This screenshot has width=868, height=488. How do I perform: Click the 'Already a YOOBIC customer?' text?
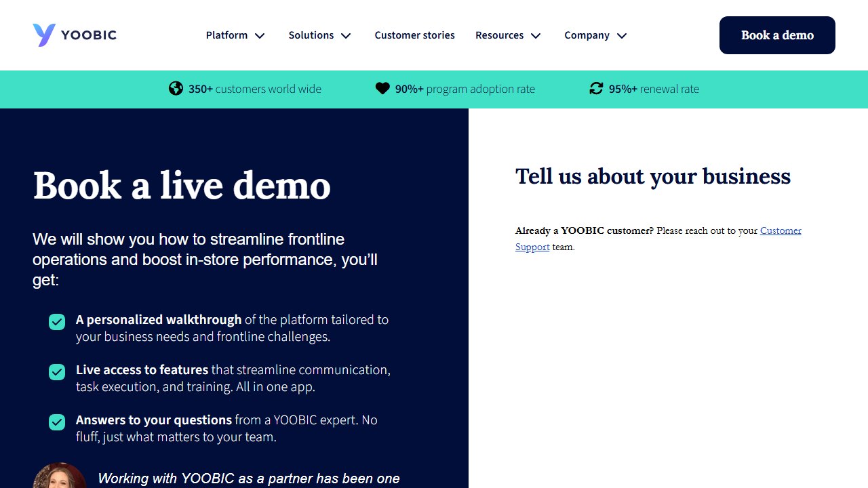coord(585,230)
